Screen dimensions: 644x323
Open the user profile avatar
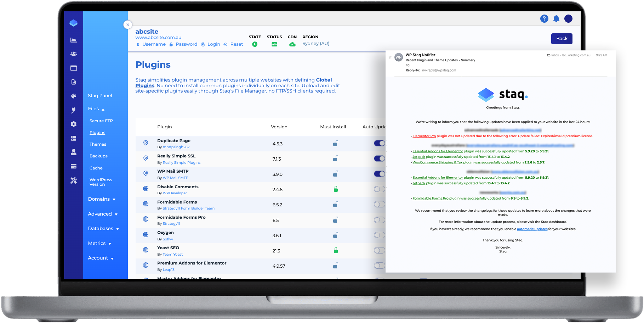(568, 18)
